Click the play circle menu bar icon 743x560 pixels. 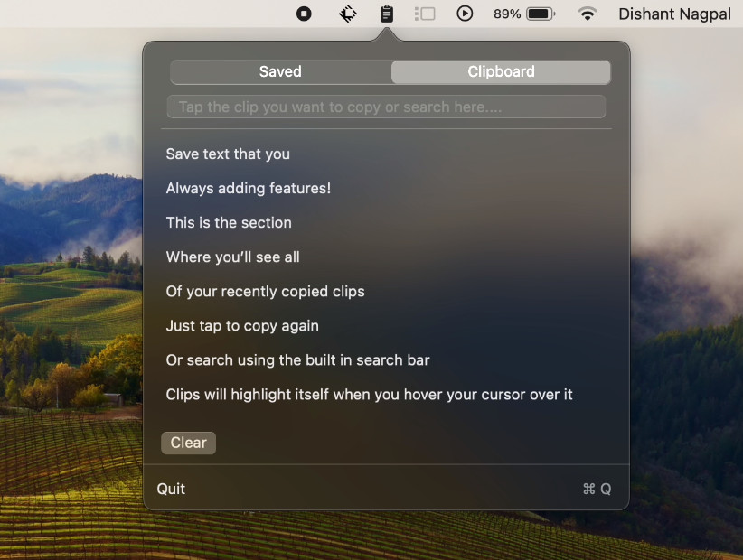[465, 14]
